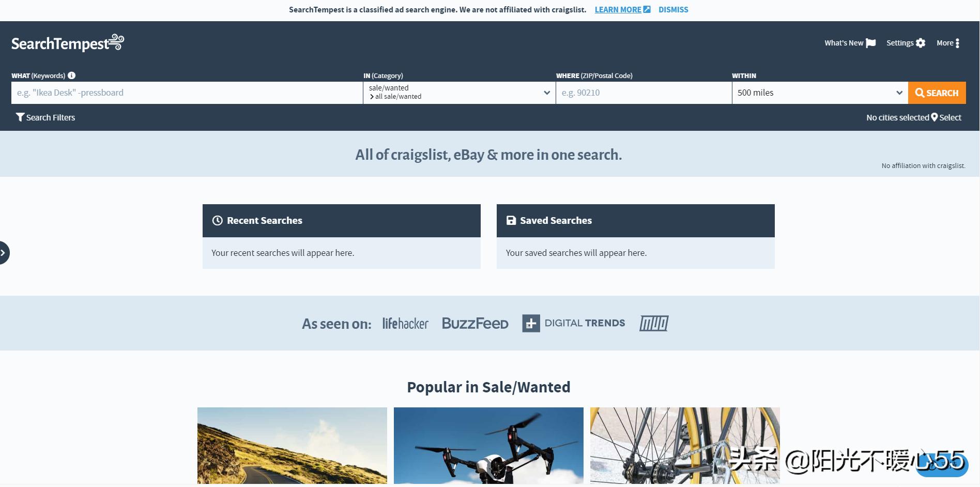Open the bicycle wheel thumbnail

(685, 446)
